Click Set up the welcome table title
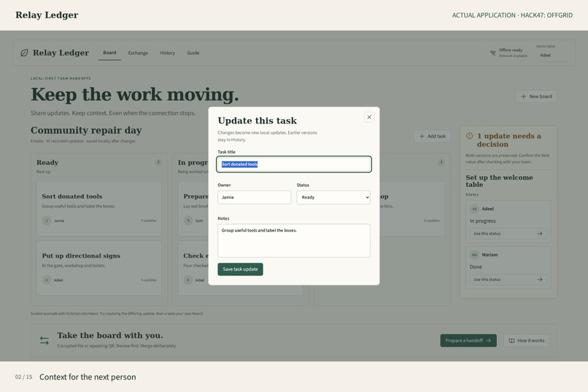Image resolution: width=588 pixels, height=392 pixels. click(x=499, y=181)
